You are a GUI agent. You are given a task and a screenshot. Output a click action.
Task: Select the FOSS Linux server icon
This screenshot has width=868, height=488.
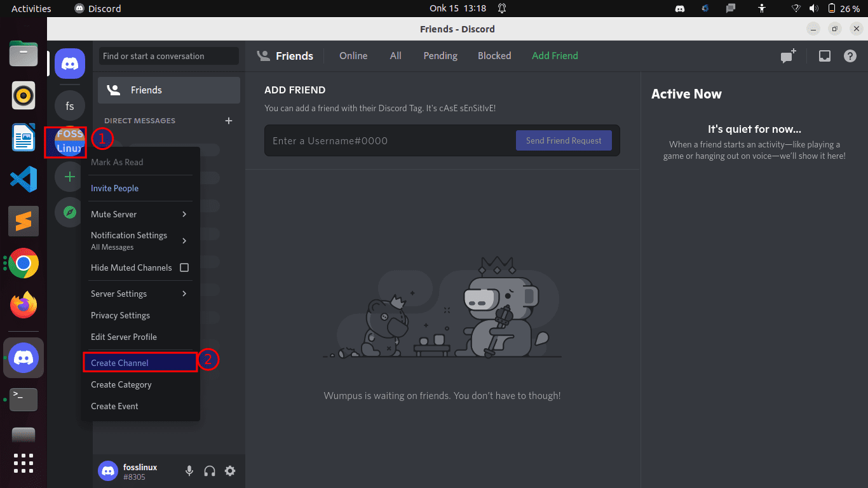pyautogui.click(x=70, y=141)
